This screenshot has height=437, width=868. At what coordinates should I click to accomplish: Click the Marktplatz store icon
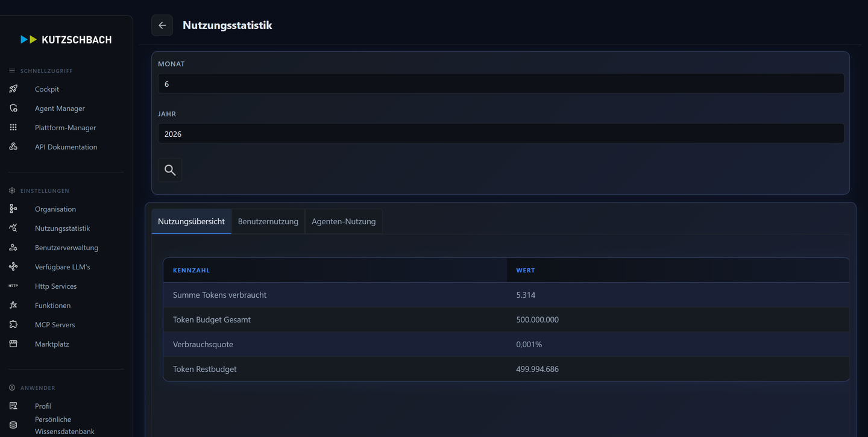pos(13,344)
